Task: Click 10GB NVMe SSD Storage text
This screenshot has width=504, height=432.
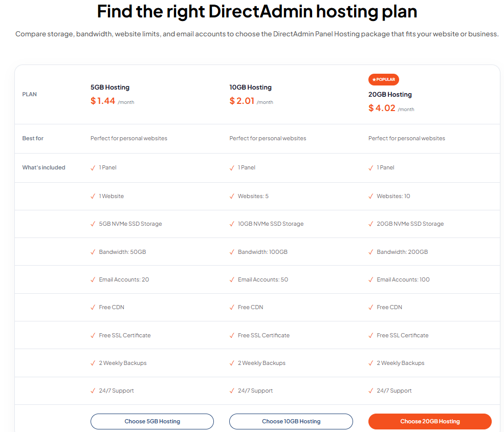Action: tap(271, 224)
